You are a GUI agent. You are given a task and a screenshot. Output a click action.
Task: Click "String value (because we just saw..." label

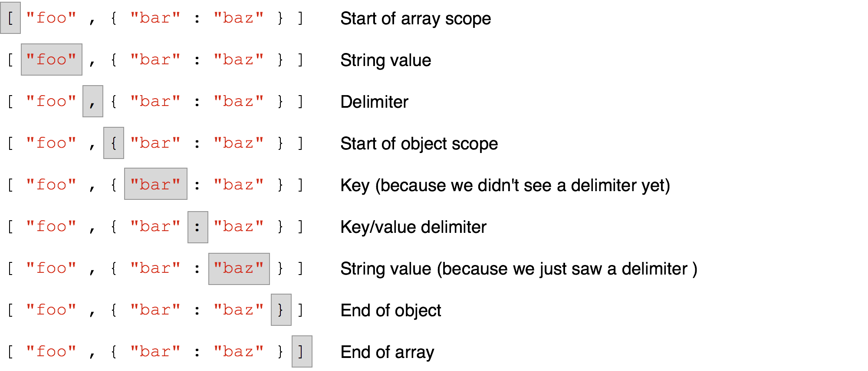click(518, 269)
